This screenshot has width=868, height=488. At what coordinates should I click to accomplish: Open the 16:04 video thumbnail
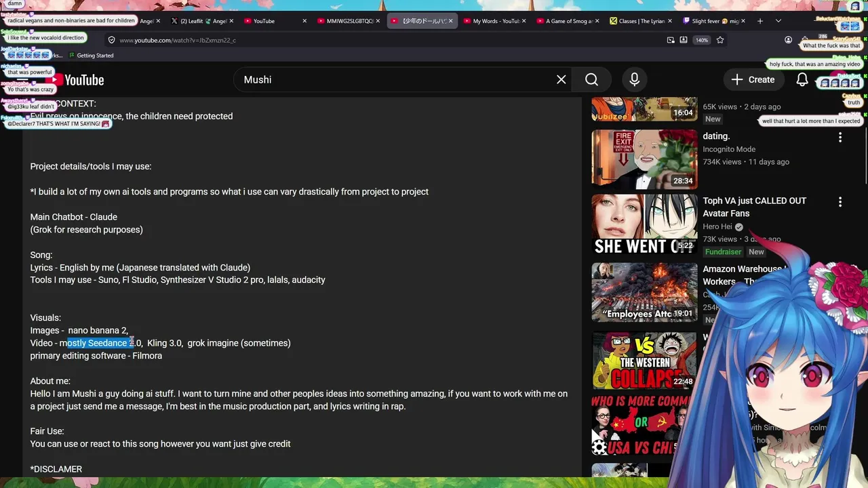[644, 110]
